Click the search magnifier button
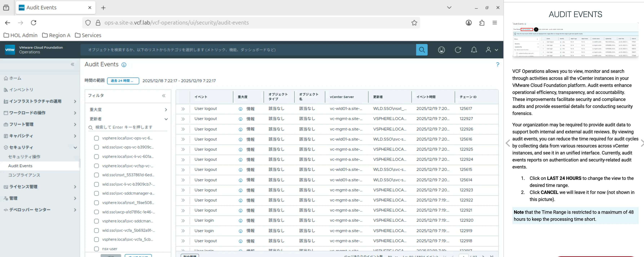The height and width of the screenshot is (257, 644). [x=422, y=50]
